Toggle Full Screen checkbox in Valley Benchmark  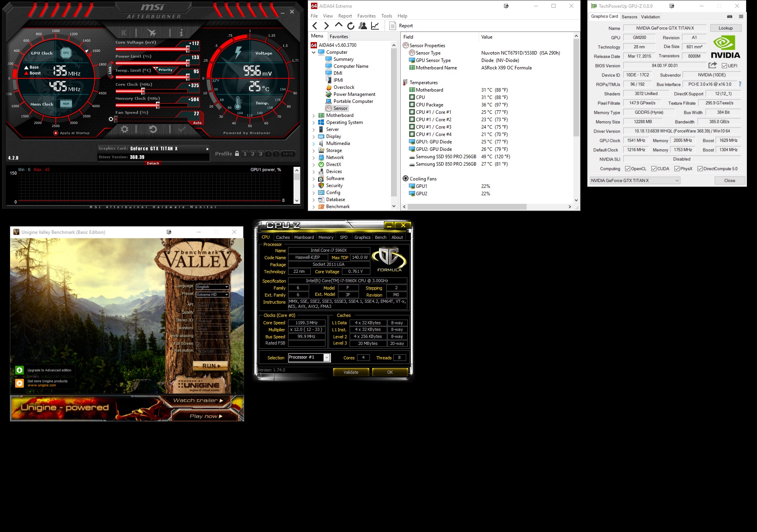[198, 344]
